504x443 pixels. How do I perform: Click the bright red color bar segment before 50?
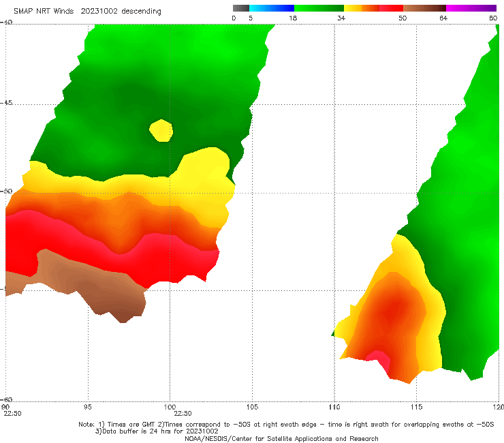pyautogui.click(x=392, y=8)
